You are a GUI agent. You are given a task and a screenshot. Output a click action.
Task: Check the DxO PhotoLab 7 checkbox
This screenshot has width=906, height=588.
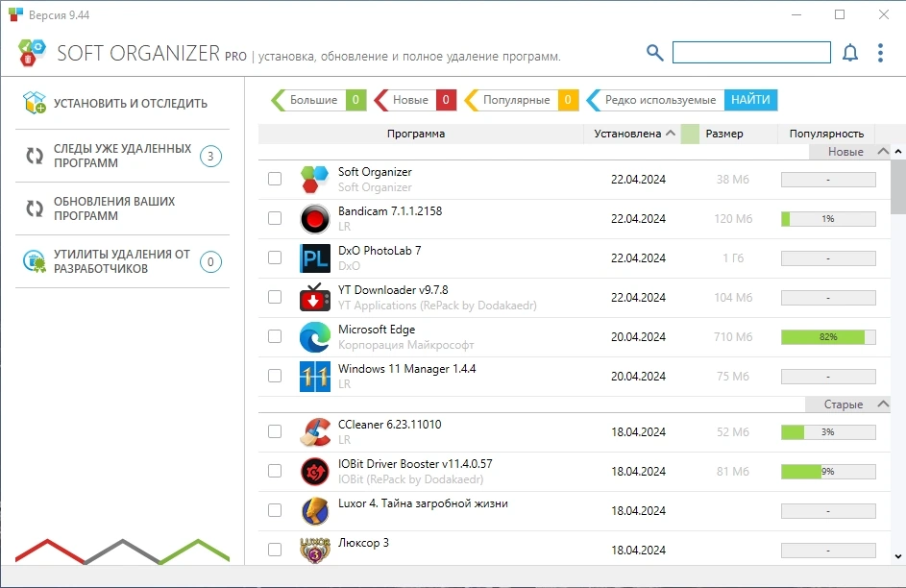click(275, 257)
